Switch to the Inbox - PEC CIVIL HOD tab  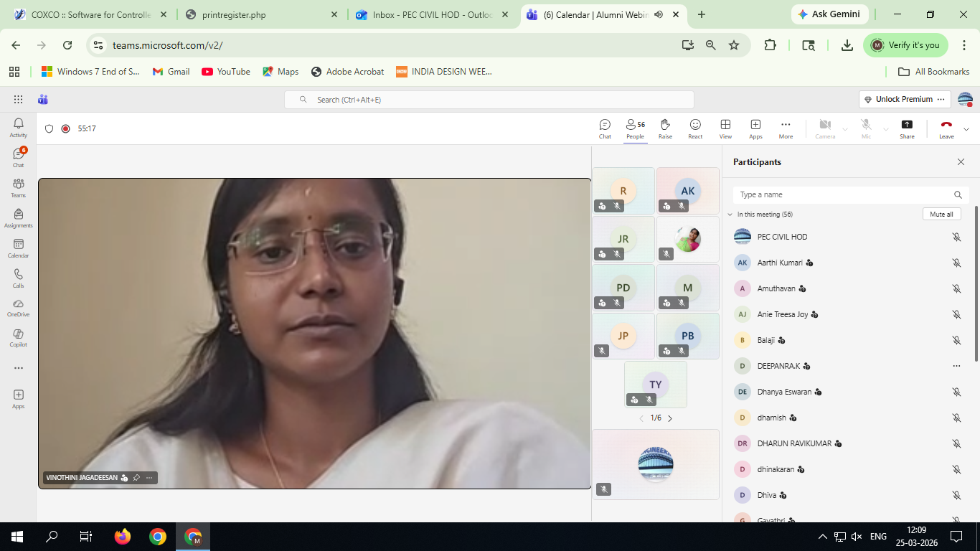430,14
